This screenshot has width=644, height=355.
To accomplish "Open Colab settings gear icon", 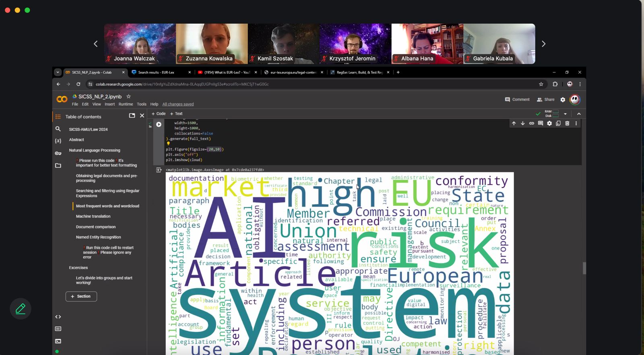I will point(563,100).
